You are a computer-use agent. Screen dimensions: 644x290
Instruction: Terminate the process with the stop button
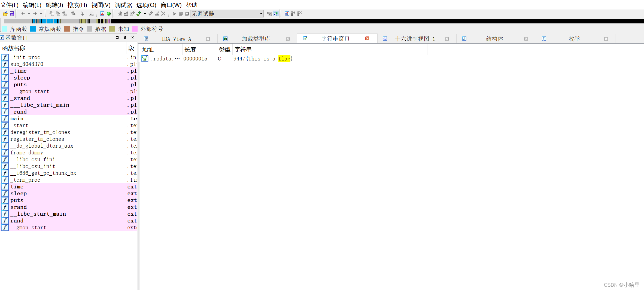(187, 14)
